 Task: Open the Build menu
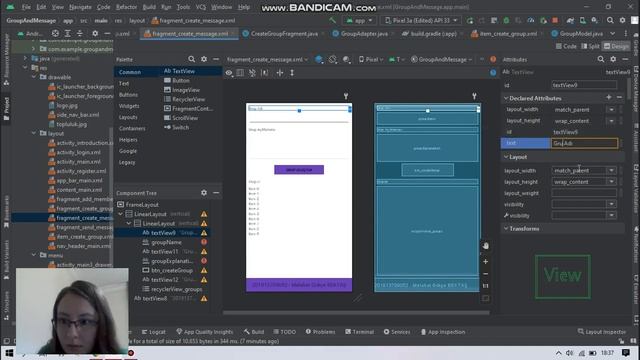149,7
